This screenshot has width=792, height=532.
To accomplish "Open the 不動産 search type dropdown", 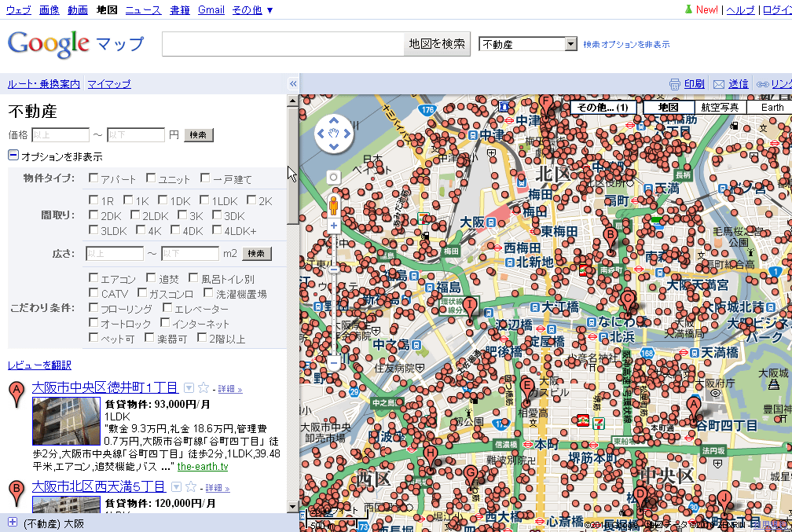I will (x=571, y=44).
